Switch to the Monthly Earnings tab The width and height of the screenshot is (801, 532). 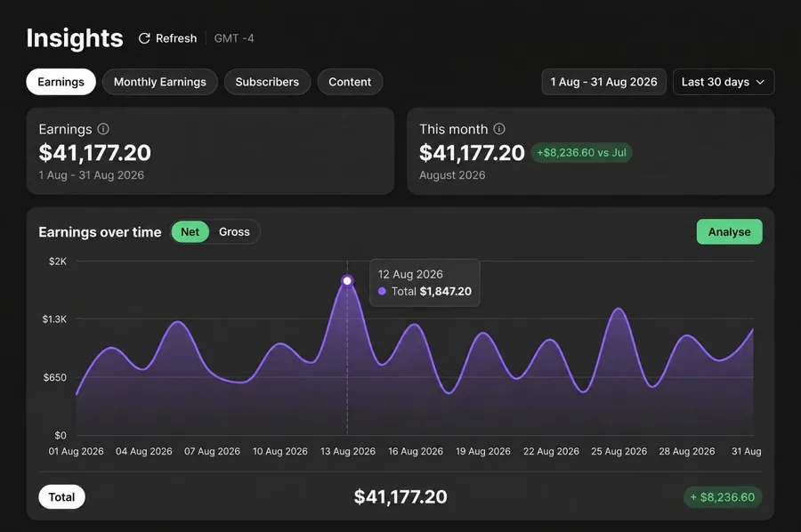(x=160, y=82)
